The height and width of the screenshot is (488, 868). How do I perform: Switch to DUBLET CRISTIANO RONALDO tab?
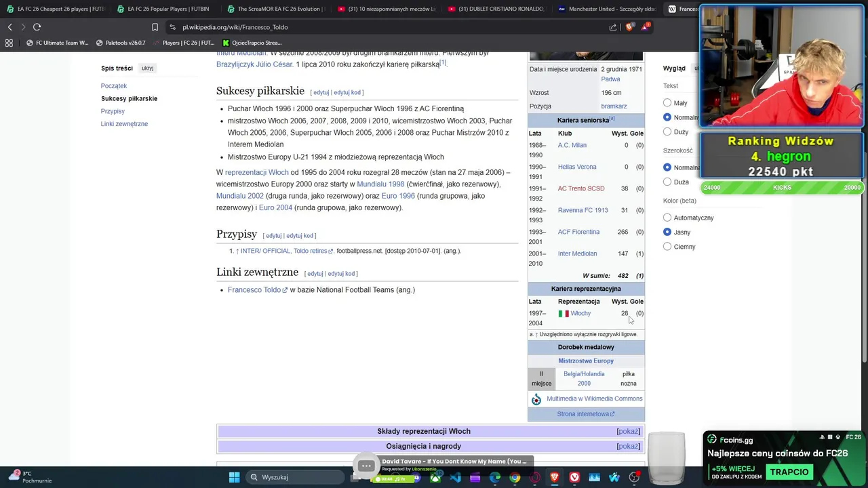(x=497, y=9)
